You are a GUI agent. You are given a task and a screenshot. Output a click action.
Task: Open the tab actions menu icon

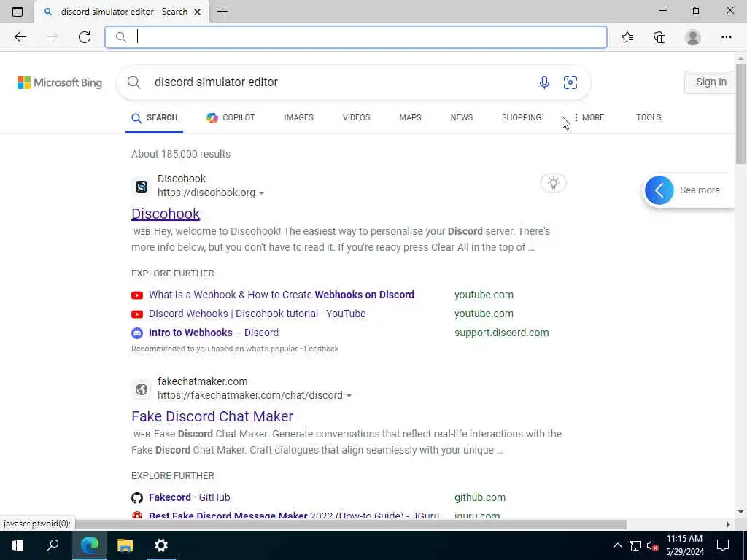(18, 12)
